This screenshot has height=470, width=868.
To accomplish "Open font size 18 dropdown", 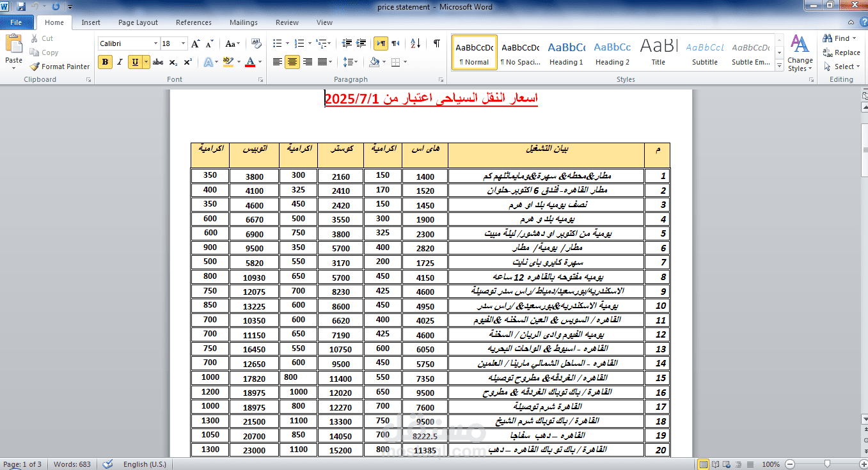I will 184,43.
